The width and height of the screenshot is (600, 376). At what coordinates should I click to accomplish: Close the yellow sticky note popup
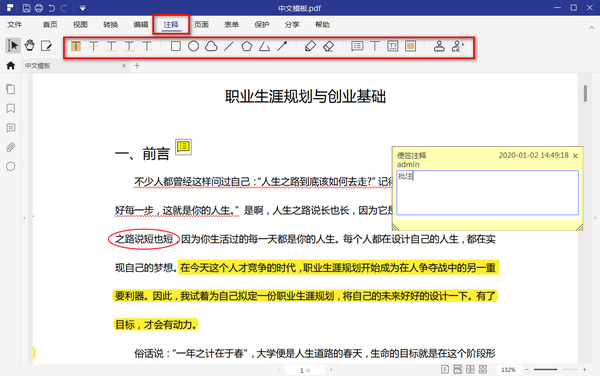coord(576,156)
